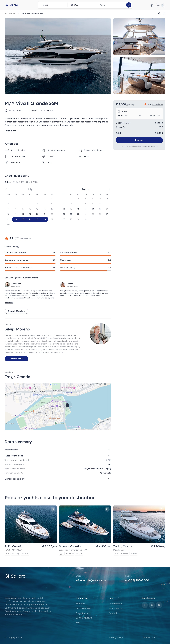Open the Blog footer link
The image size is (170, 644).
pos(78,623)
